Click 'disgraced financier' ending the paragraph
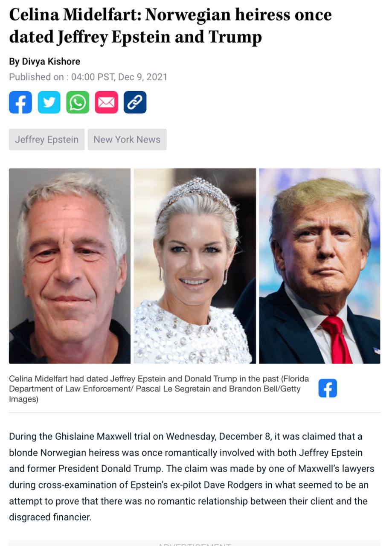This screenshot has height=546, width=392. pos(50,517)
